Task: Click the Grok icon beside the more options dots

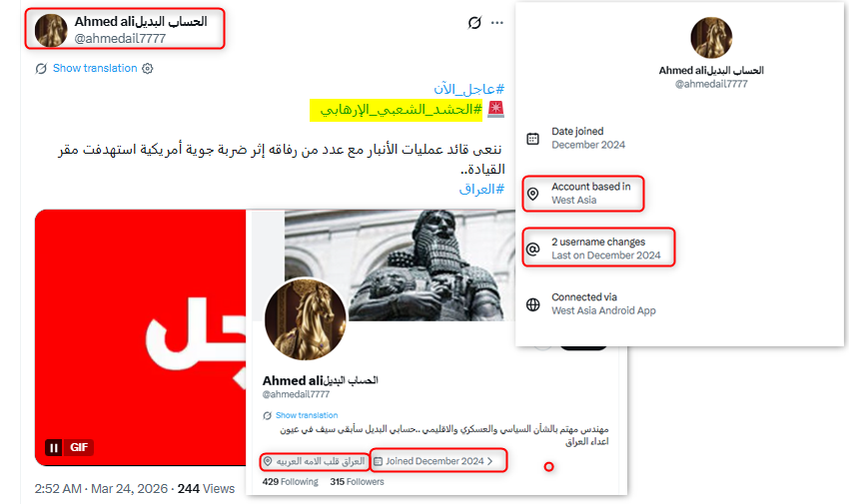Action: [474, 23]
